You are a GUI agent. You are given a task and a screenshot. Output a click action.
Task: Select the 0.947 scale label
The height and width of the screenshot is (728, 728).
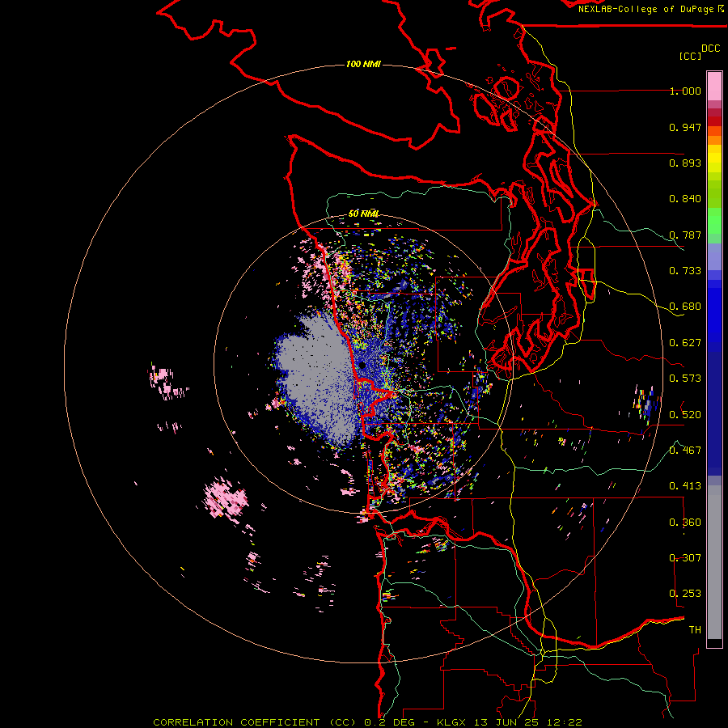(685, 127)
